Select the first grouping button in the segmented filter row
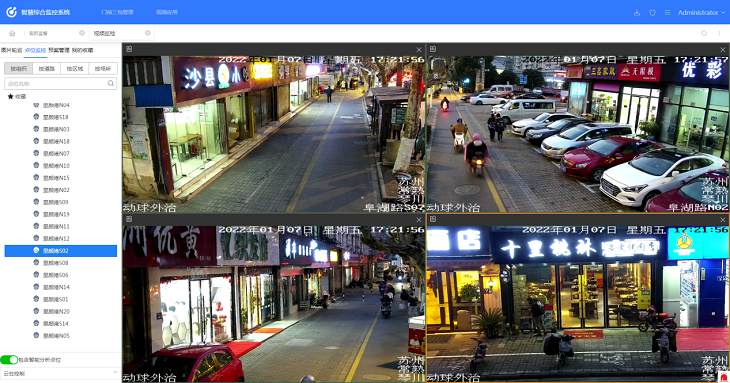This screenshot has height=383, width=730. (x=19, y=68)
